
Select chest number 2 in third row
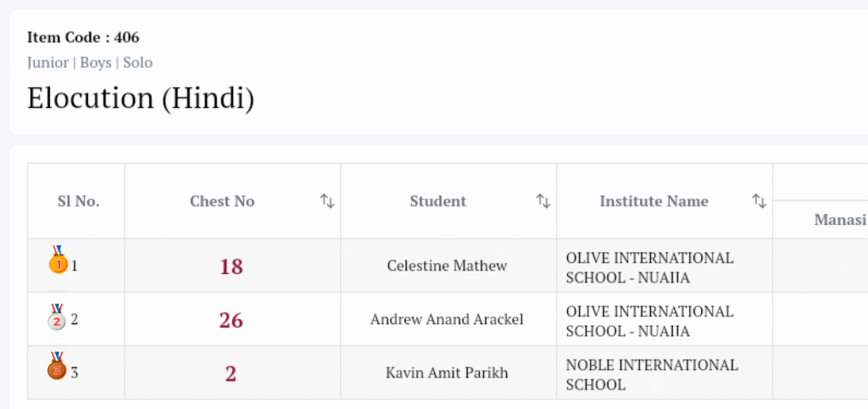click(x=231, y=373)
